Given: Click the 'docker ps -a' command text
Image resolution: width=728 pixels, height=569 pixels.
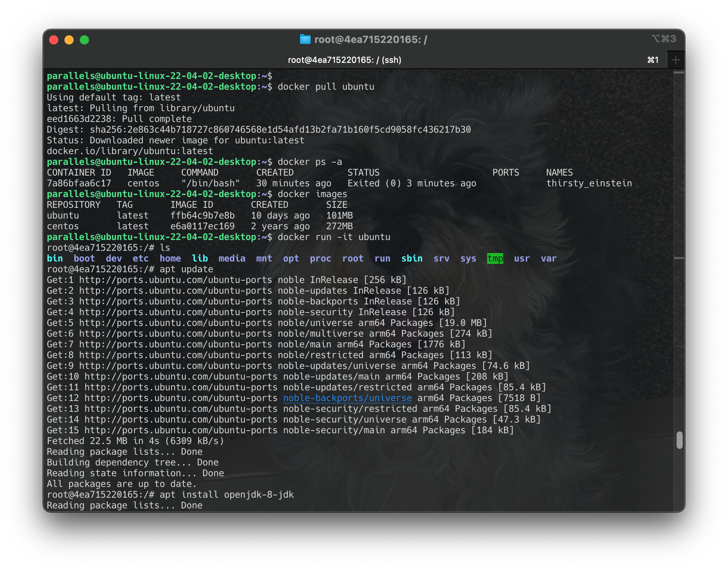Looking at the screenshot, I should coord(310,162).
